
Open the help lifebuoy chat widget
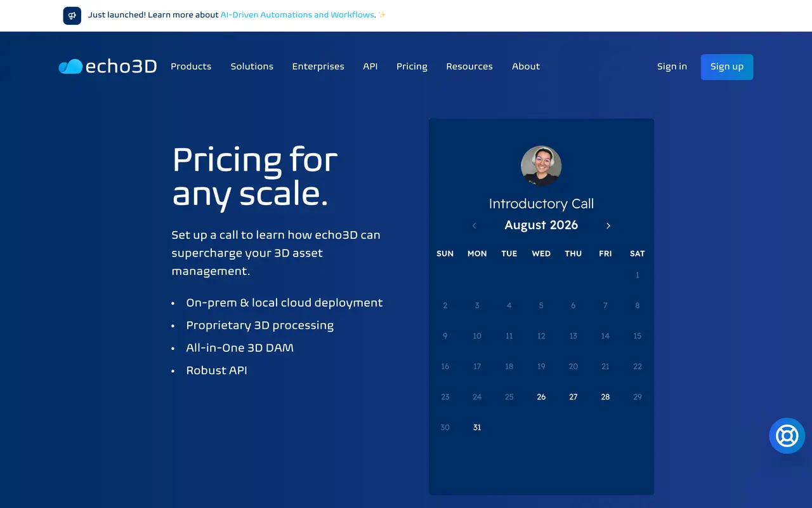(787, 436)
